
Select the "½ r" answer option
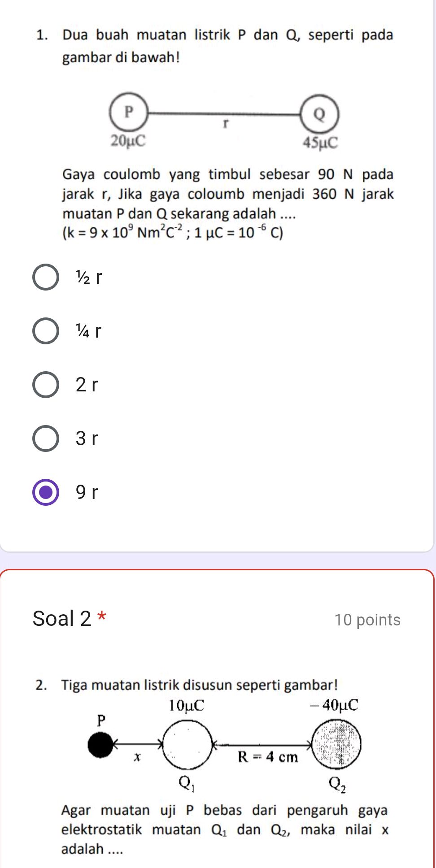[x=46, y=278]
